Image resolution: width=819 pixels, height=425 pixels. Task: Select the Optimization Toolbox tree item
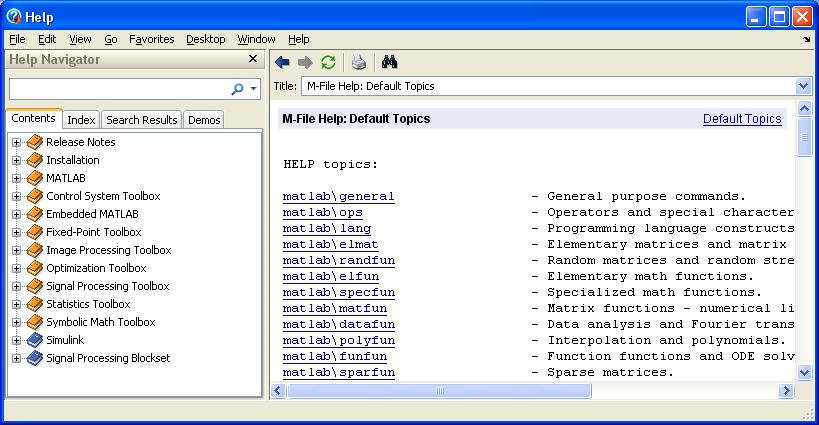coord(96,268)
